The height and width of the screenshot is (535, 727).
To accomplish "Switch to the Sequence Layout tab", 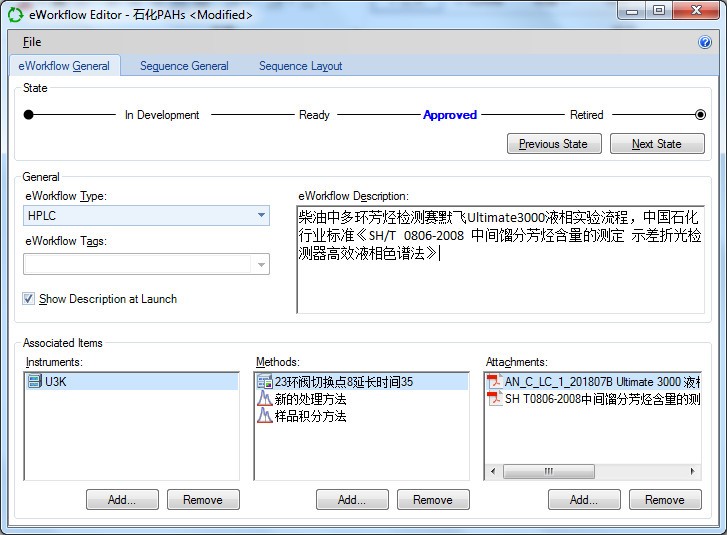I will coord(300,66).
